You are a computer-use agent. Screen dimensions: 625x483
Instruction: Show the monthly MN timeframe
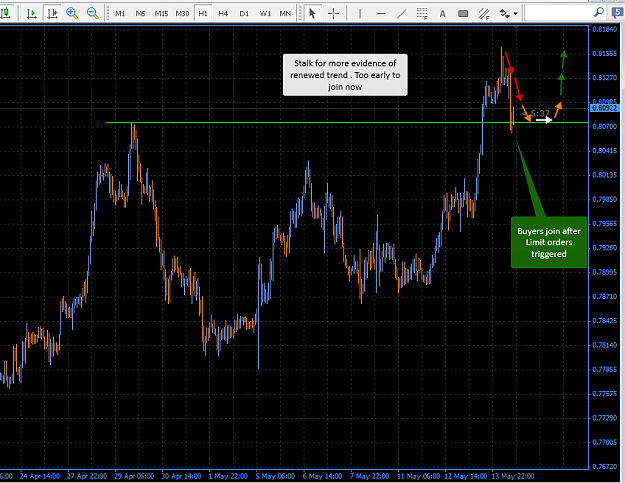(x=285, y=14)
